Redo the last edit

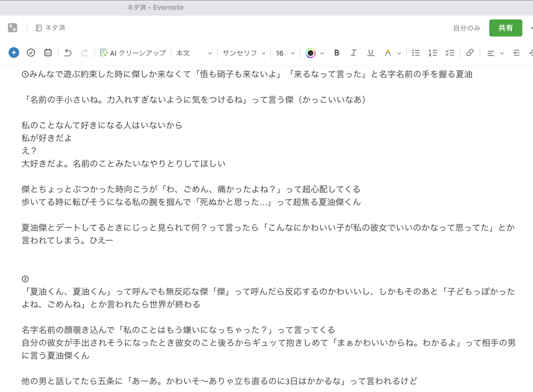[x=84, y=53]
